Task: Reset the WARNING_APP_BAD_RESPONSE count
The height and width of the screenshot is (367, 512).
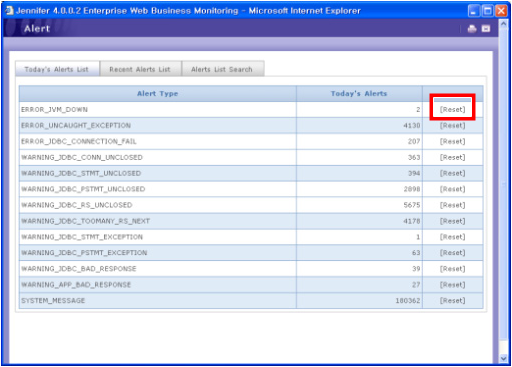Action: pyautogui.click(x=452, y=285)
